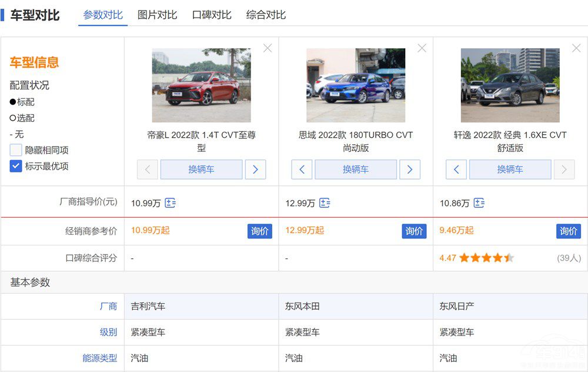The height and width of the screenshot is (372, 588).
Task: Click 能源类型 row label
Action: 100,358
